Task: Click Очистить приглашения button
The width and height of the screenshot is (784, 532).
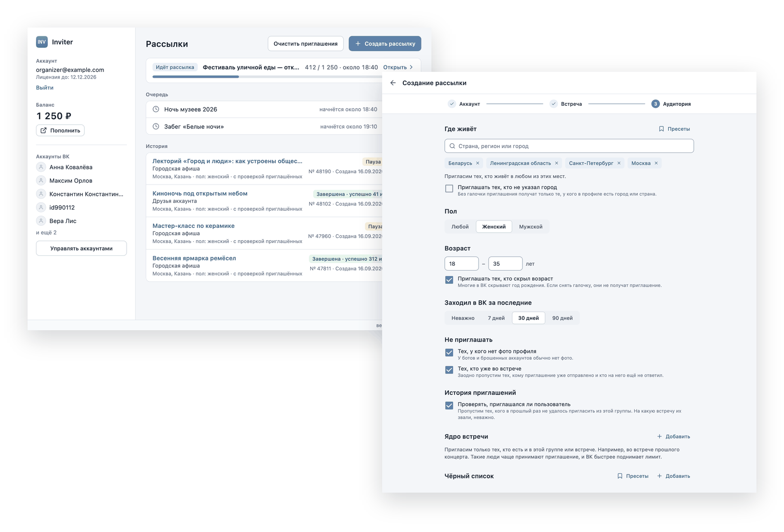Action: click(x=305, y=43)
